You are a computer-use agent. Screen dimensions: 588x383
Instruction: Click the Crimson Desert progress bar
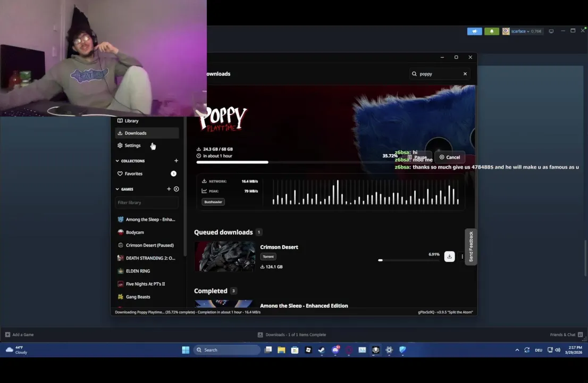tap(409, 260)
